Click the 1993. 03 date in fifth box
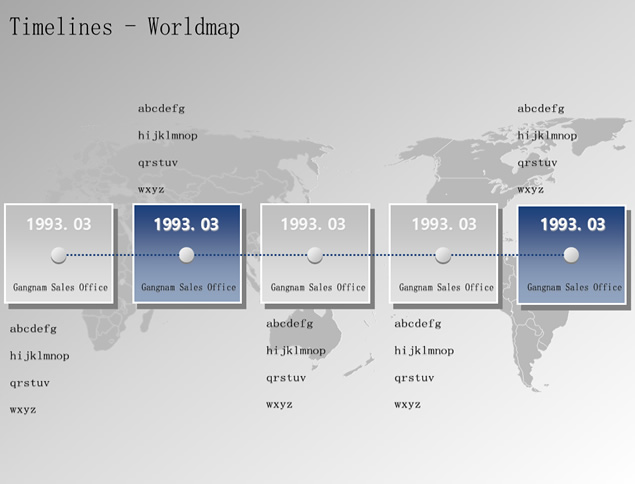The image size is (635, 484). pos(573,224)
